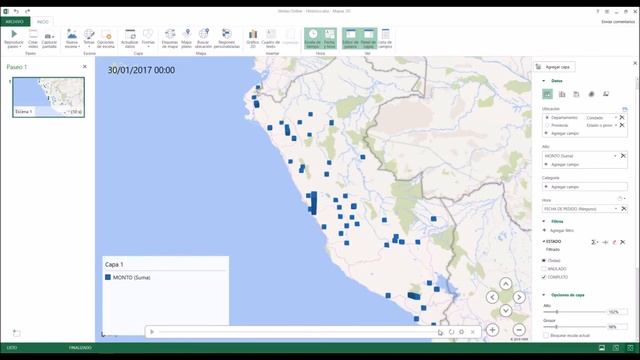Open the ARCHIVO tab
This screenshot has width=640, height=360.
tap(15, 22)
